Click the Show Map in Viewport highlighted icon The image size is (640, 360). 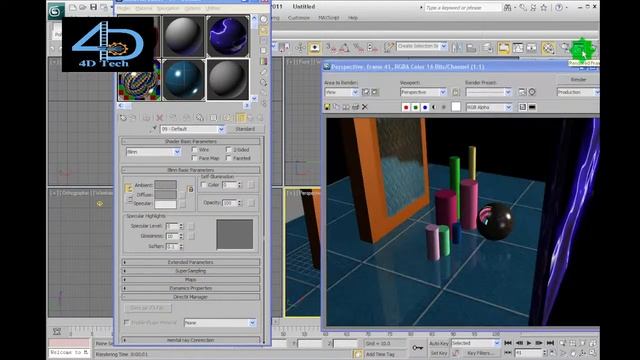click(x=241, y=118)
